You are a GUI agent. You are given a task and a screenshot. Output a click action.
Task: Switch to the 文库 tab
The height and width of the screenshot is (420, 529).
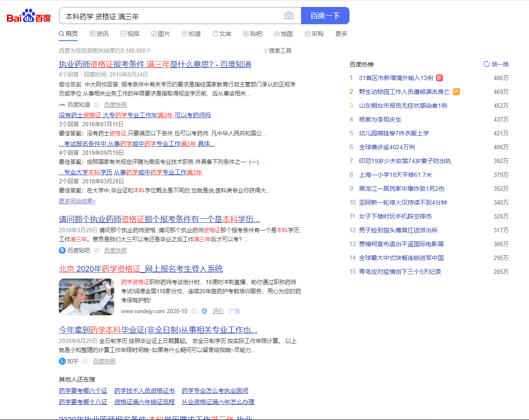222,34
